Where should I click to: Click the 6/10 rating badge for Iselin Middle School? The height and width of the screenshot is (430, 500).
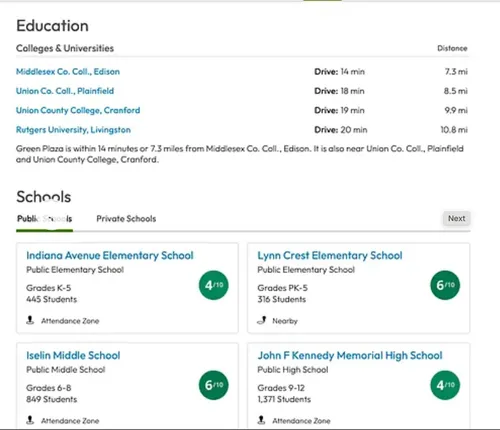(214, 385)
